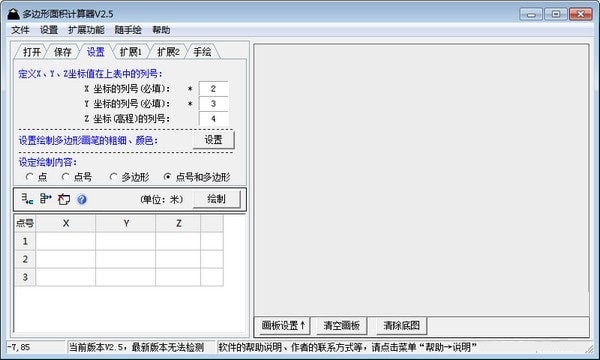
Task: Click the X column header in table
Action: [66, 223]
